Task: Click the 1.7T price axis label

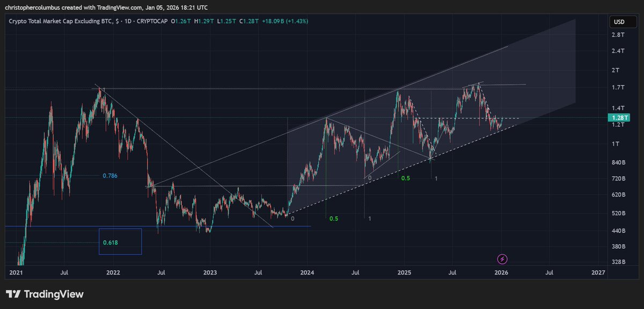Action: click(x=619, y=87)
